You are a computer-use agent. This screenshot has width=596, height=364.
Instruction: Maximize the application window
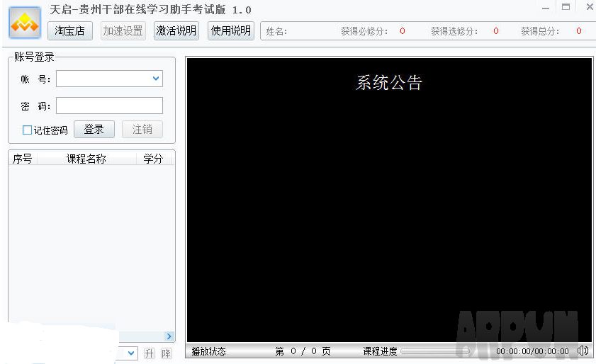pos(566,7)
